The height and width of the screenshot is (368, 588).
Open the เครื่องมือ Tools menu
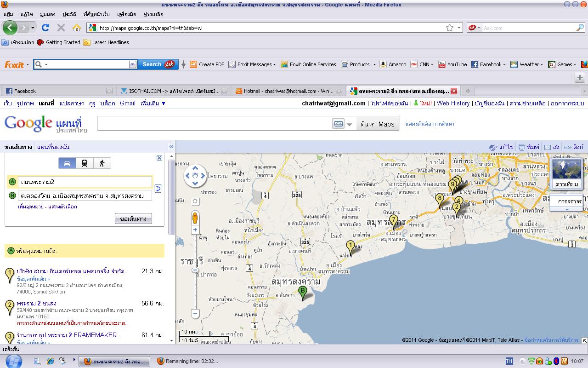tap(127, 14)
